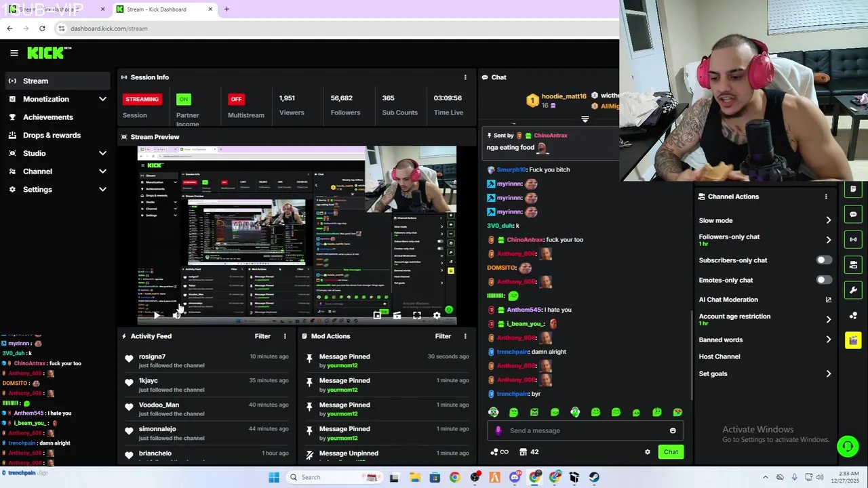
Task: Collapse pinned message with arrow above it
Action: [x=585, y=119]
